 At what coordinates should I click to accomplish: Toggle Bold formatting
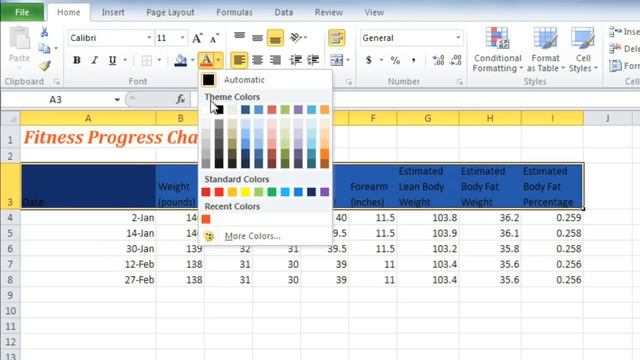coord(76,60)
